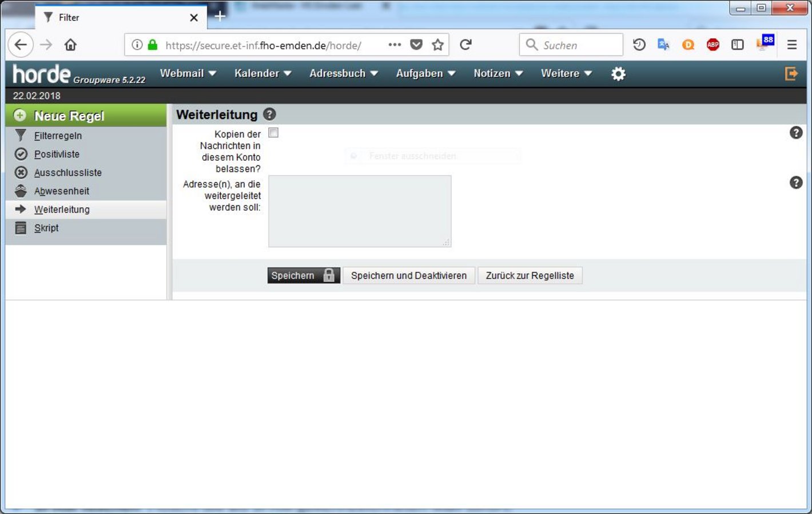812x514 pixels.
Task: Click the extension icon with the 88 badge
Action: pyautogui.click(x=765, y=43)
